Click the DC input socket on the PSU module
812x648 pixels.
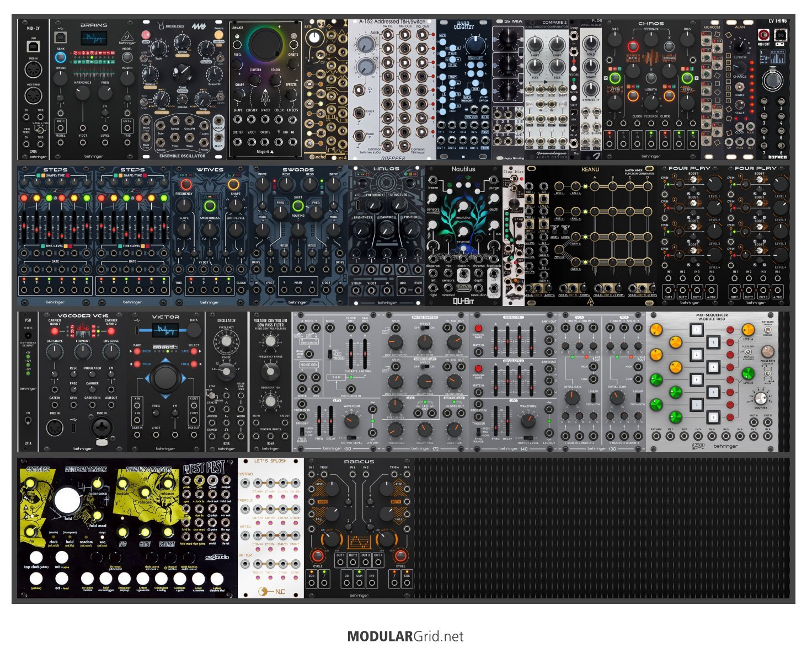coord(28,335)
